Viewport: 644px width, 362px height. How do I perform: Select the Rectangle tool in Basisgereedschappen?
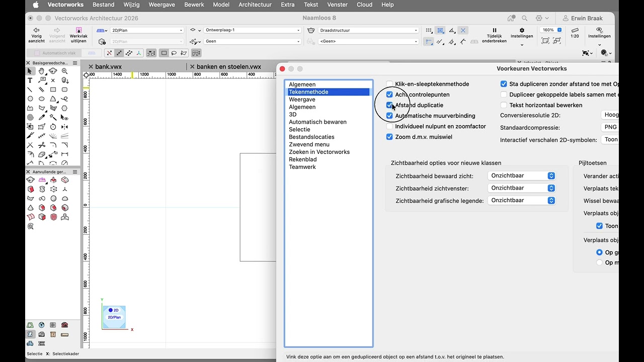point(53,89)
